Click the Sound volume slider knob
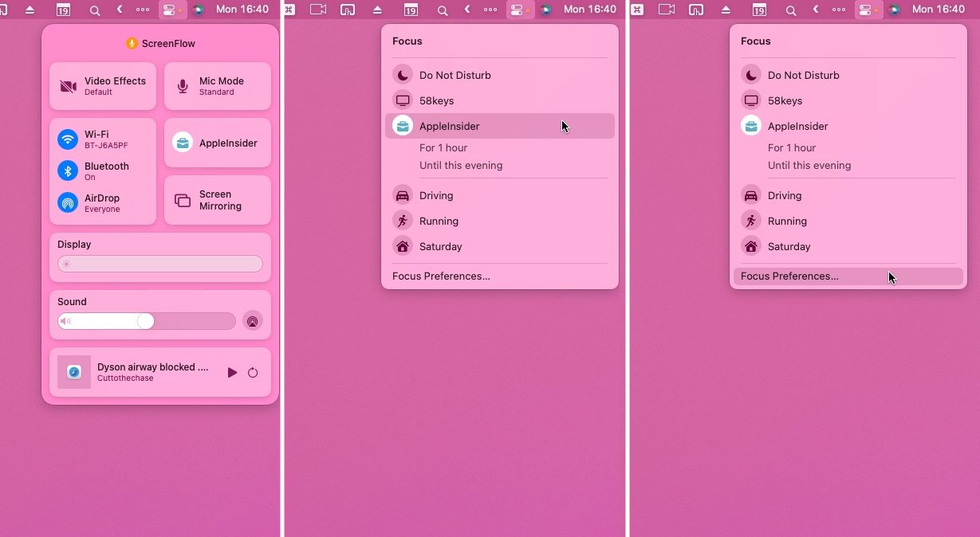This screenshot has height=537, width=980. pos(145,321)
